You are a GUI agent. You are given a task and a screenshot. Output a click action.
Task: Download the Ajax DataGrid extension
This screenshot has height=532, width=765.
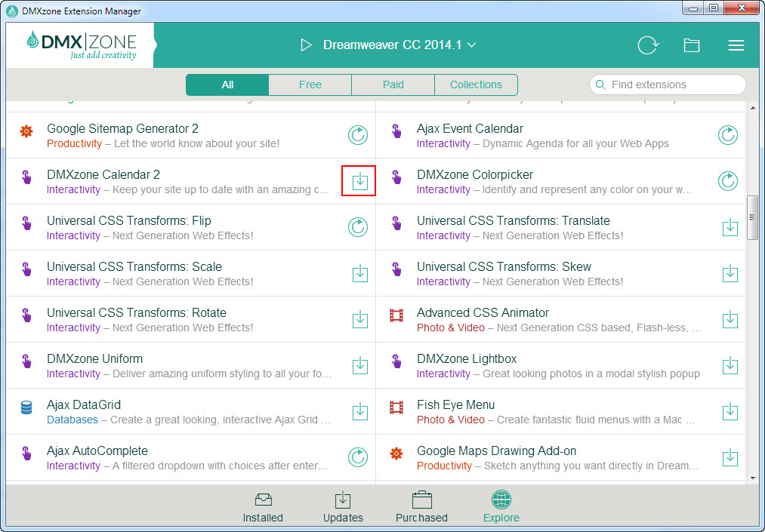coord(359,411)
